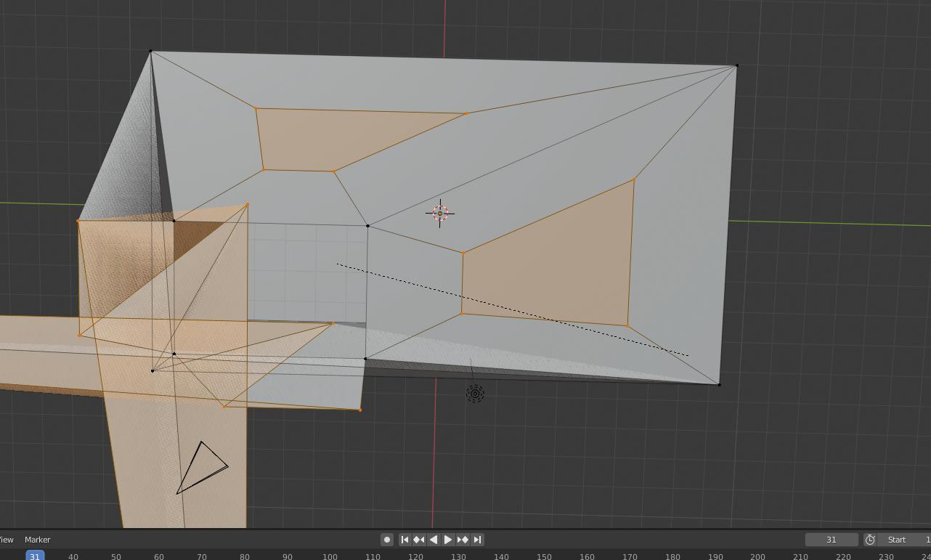The image size is (931, 560).
Task: Jump to the next keyframe
Action: tap(463, 540)
